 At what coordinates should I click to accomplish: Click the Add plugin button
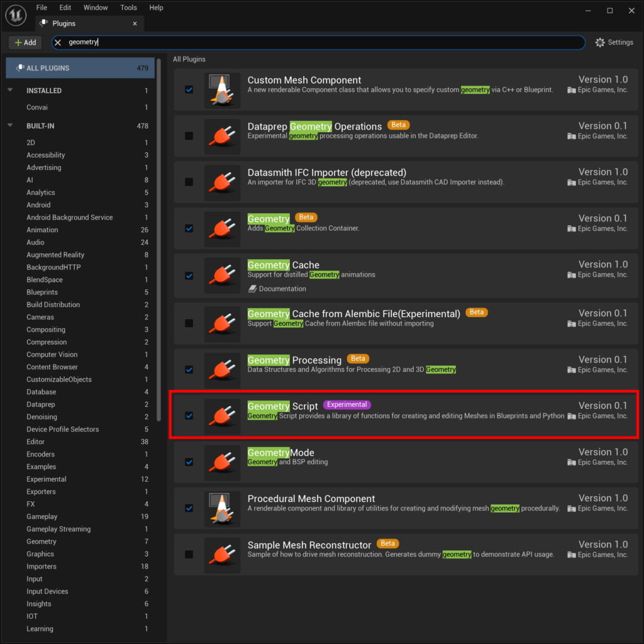tap(25, 42)
